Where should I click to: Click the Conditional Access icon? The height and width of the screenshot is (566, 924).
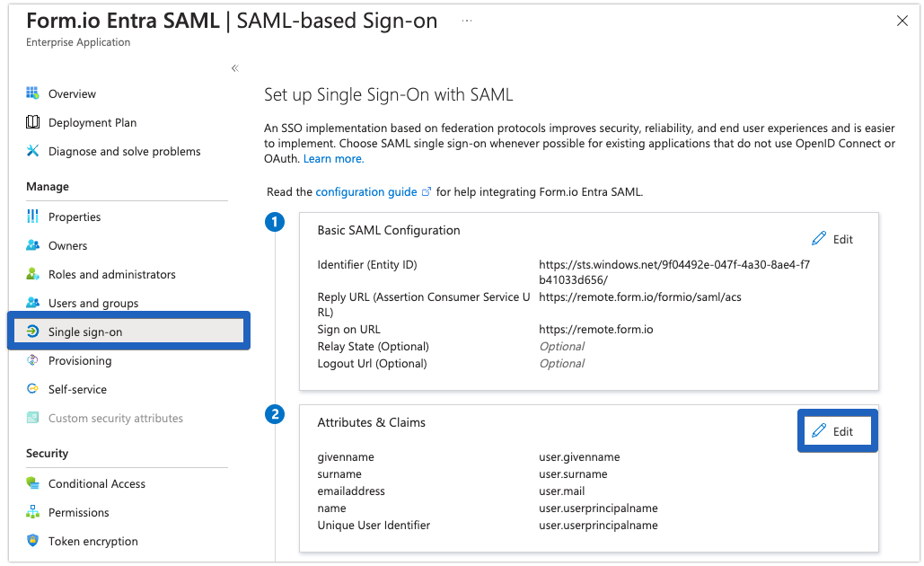tap(32, 482)
